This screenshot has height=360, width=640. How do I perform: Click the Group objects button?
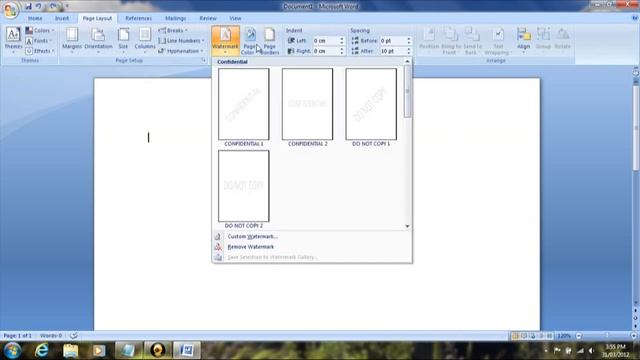(543, 40)
